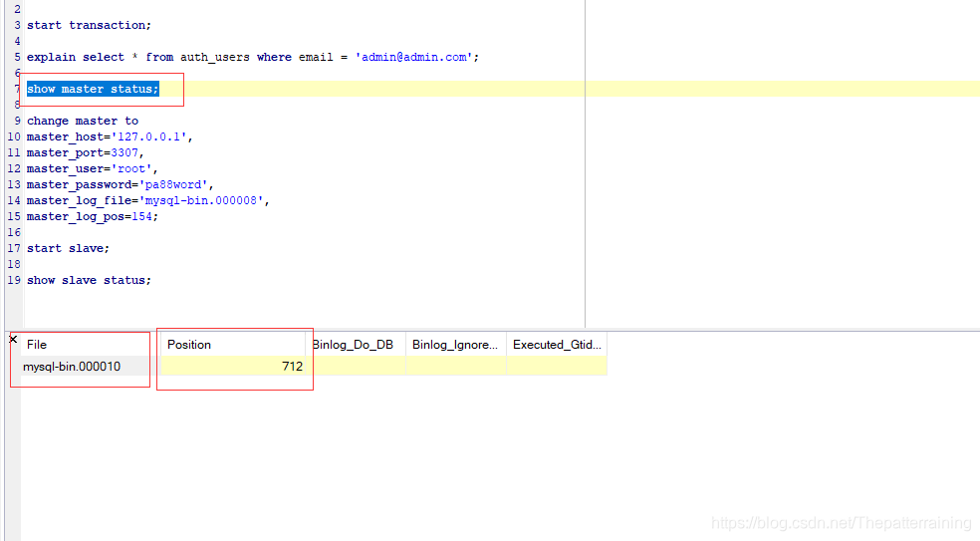Screen dimensions: 980x541
Task: Click the 'start slave;' line
Action: 68,248
